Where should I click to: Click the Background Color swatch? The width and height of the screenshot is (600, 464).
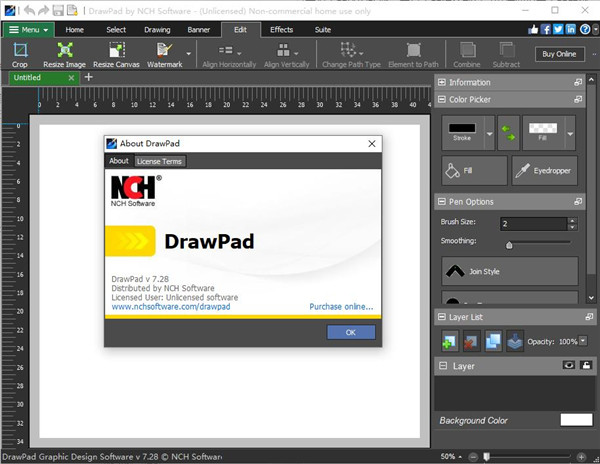[x=576, y=420]
